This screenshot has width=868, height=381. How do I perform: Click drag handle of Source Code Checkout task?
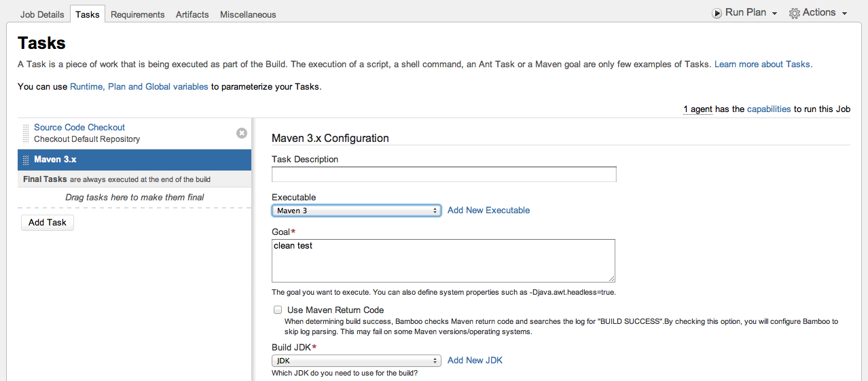(x=26, y=132)
